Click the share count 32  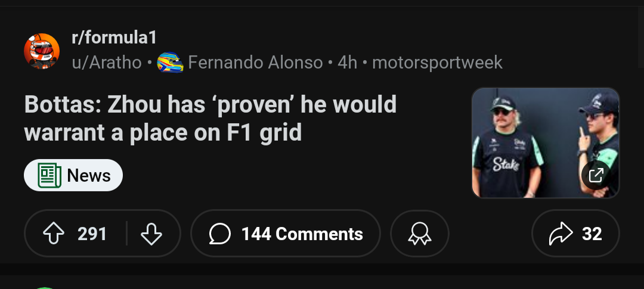click(x=592, y=234)
